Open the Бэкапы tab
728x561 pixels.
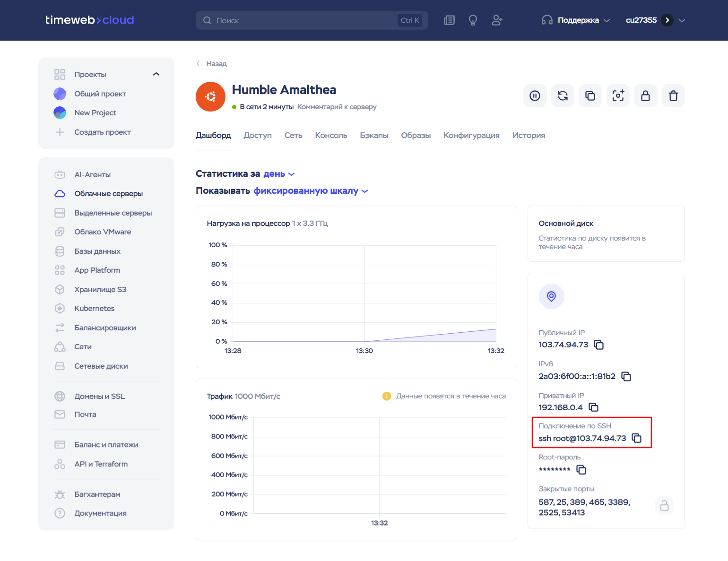pos(374,136)
